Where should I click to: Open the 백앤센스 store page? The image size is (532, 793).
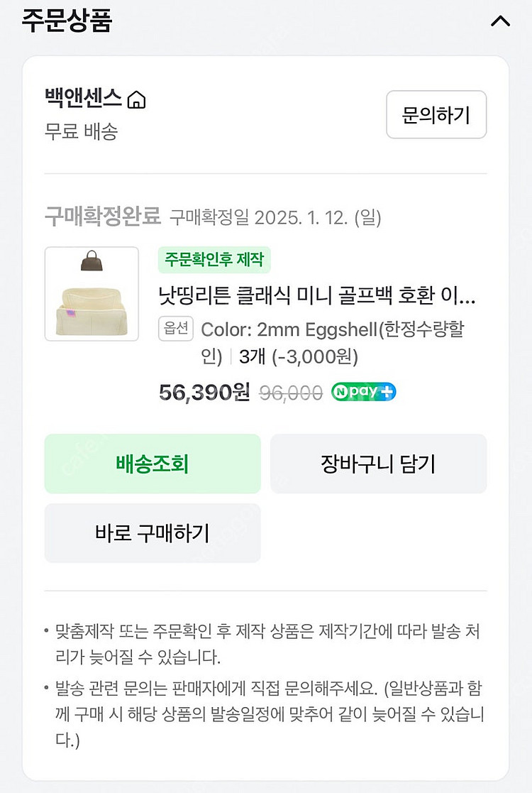tap(84, 99)
